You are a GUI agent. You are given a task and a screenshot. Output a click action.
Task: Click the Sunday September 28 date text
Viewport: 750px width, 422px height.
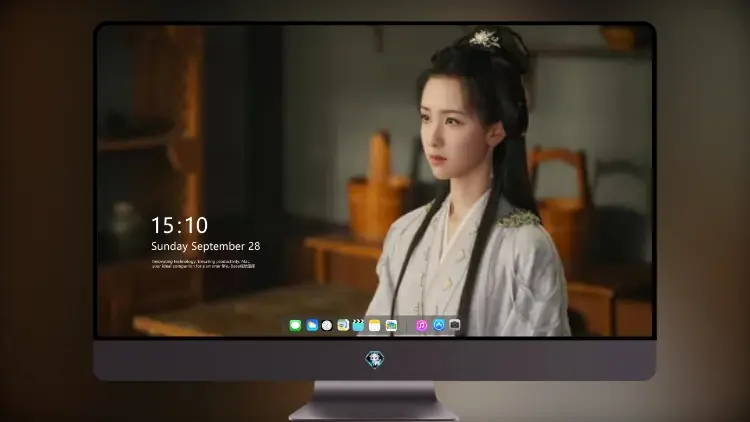(206, 246)
